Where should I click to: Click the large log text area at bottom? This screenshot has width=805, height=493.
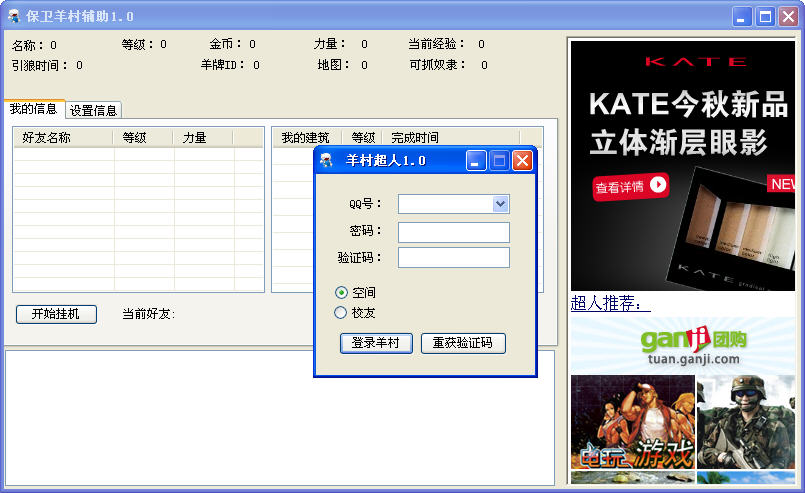(280, 418)
